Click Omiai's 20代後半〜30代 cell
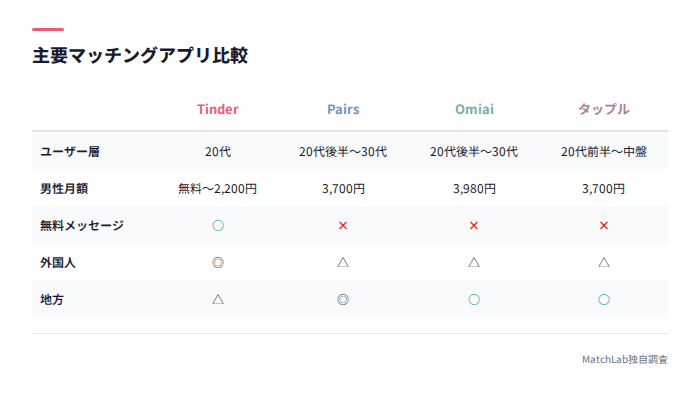The height and width of the screenshot is (396, 700). point(474,152)
